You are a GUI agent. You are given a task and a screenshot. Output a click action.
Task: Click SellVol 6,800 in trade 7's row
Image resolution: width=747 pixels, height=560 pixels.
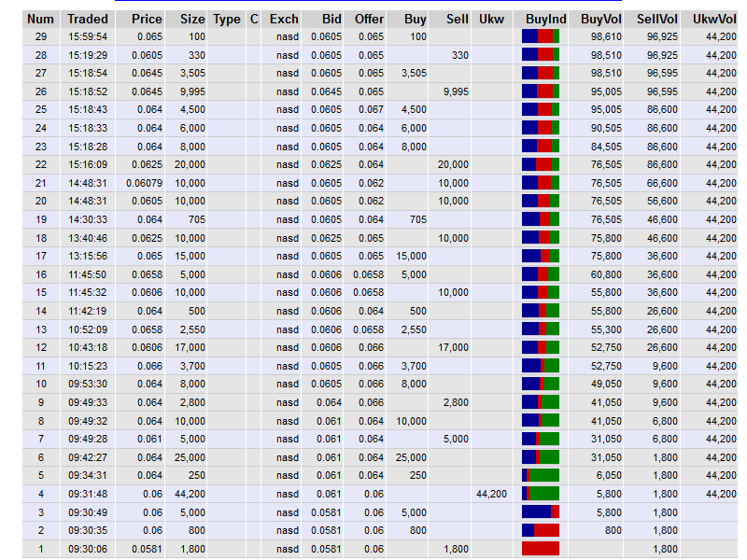coord(665,439)
